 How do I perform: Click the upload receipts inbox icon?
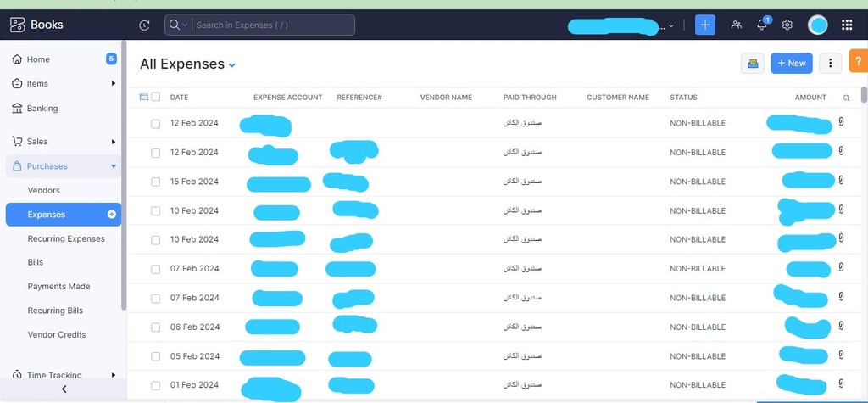(x=753, y=63)
